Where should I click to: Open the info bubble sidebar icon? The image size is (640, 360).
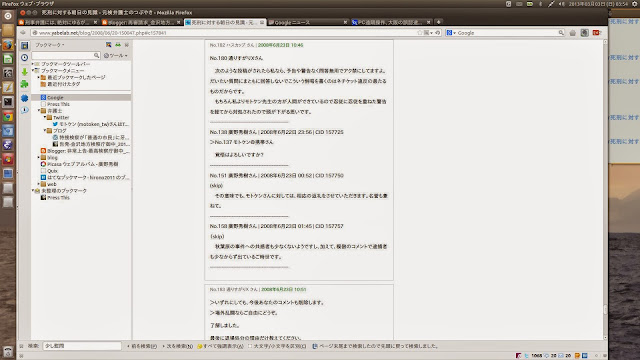24,110
